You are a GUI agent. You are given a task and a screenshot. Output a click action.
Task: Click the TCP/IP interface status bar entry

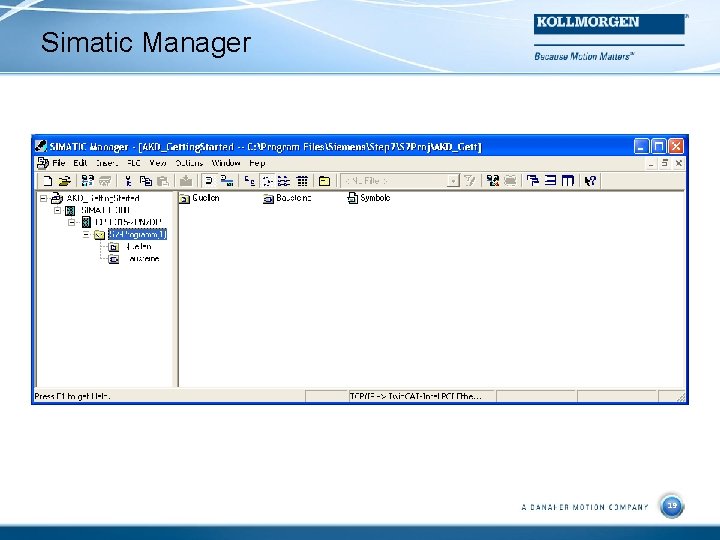[x=420, y=396]
